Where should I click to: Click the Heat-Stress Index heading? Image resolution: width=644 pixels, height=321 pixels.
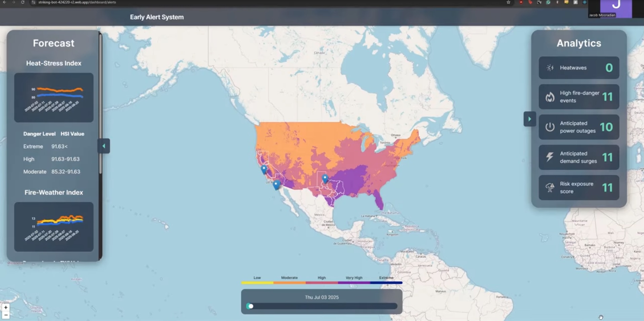[x=54, y=63]
